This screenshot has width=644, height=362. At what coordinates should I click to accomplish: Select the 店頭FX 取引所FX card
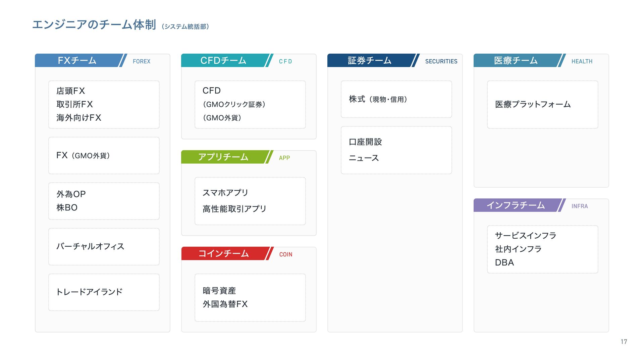pos(104,105)
